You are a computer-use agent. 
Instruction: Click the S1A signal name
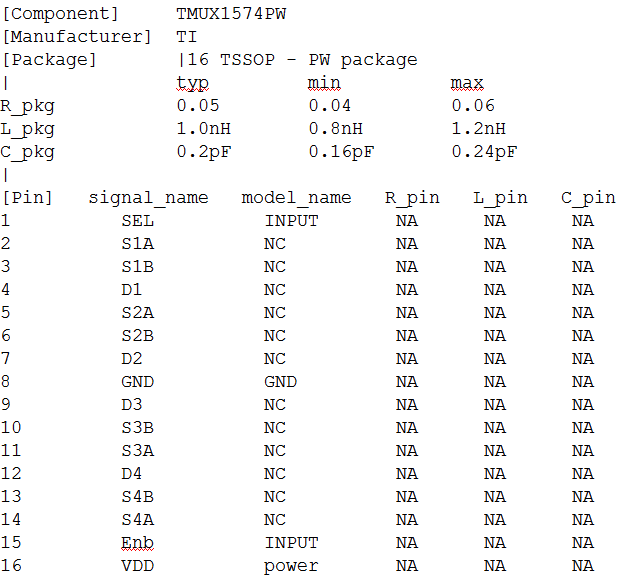click(x=138, y=244)
